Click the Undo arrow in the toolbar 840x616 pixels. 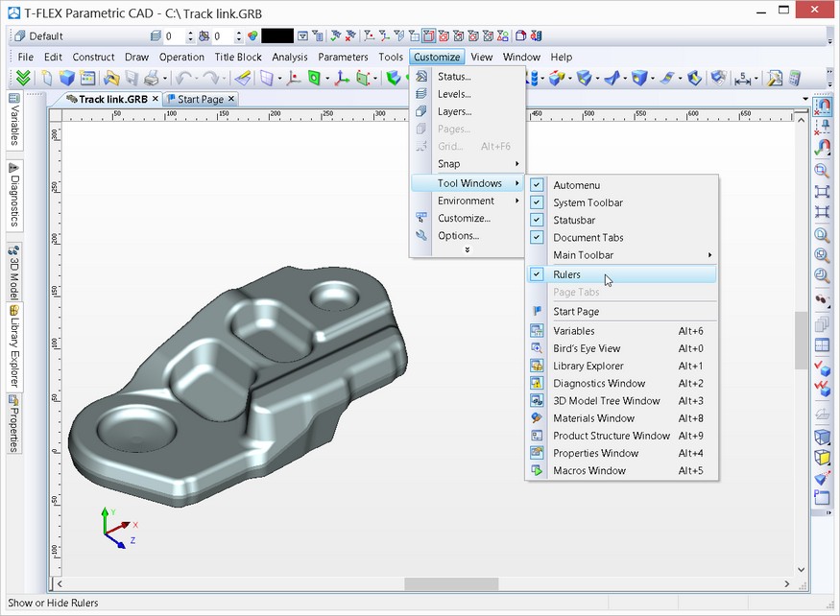tap(182, 79)
